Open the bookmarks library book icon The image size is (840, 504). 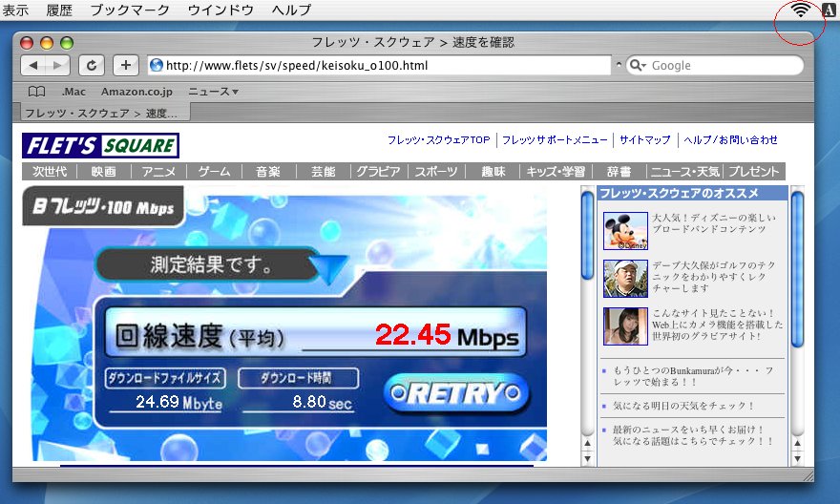[x=36, y=92]
